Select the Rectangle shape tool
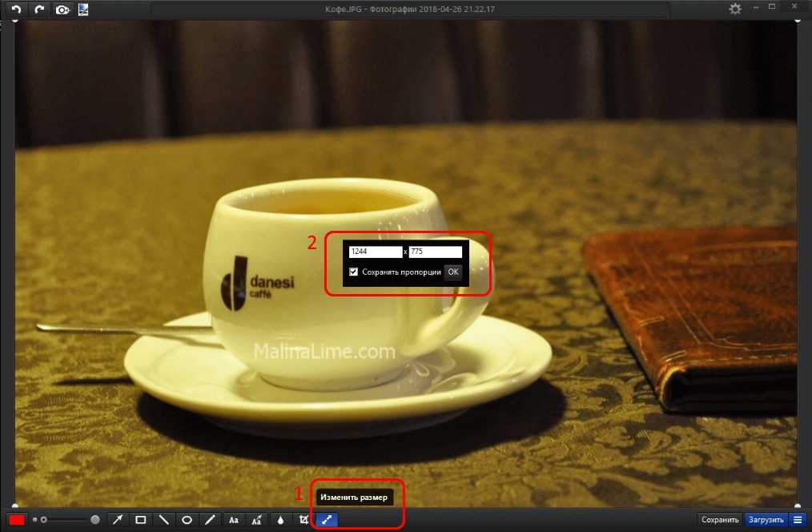The height and width of the screenshot is (532, 812). point(141,520)
